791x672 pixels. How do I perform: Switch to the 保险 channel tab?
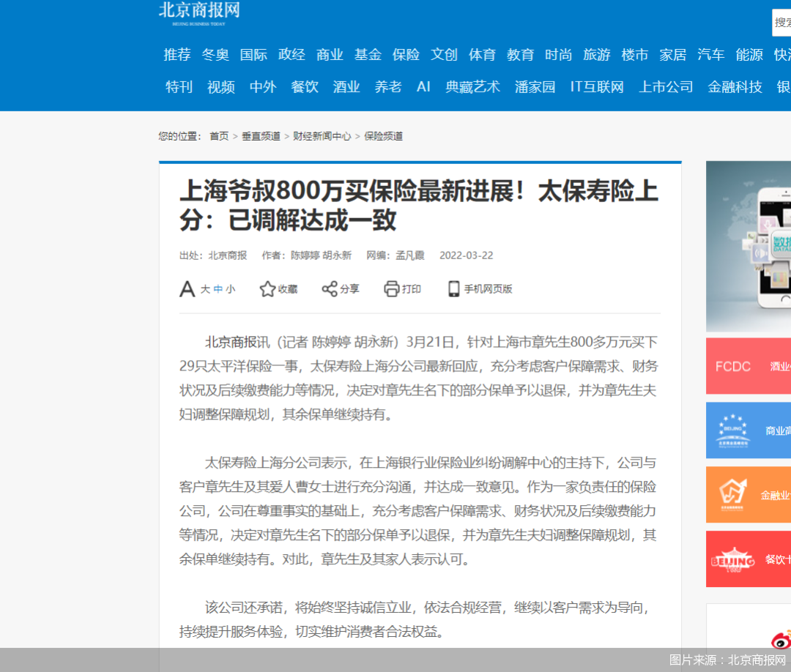(406, 54)
